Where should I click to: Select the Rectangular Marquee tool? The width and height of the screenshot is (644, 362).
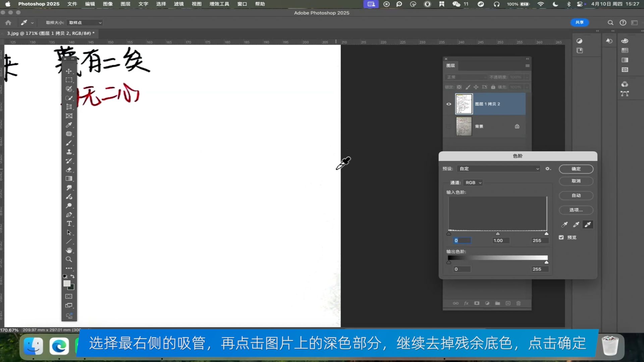coord(69,80)
